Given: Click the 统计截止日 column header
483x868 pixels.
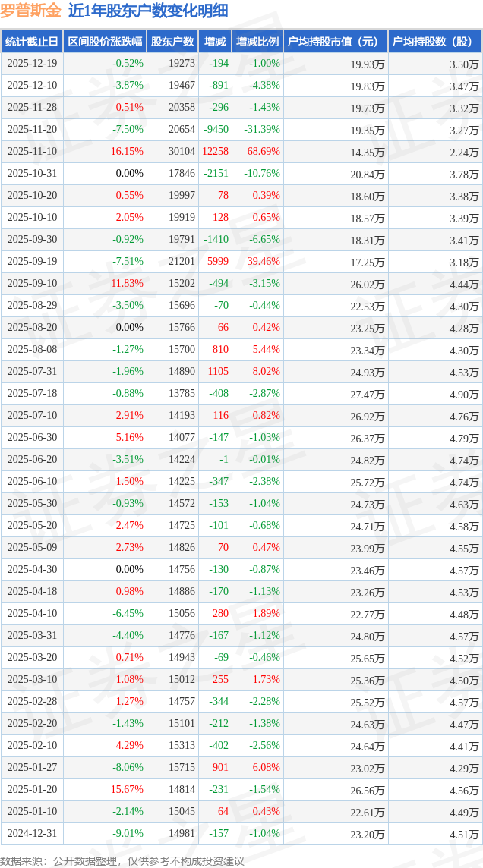Looking at the screenshot, I should coord(32,42).
